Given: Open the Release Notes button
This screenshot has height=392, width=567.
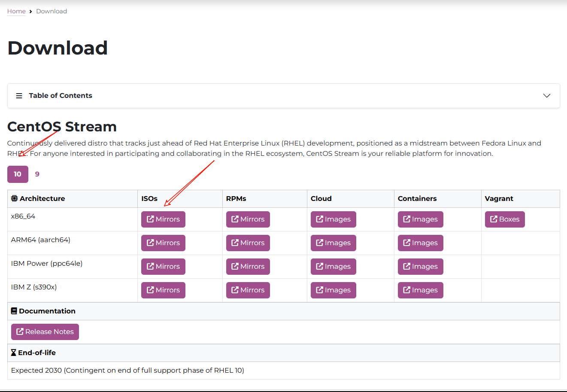Looking at the screenshot, I should 45,332.
